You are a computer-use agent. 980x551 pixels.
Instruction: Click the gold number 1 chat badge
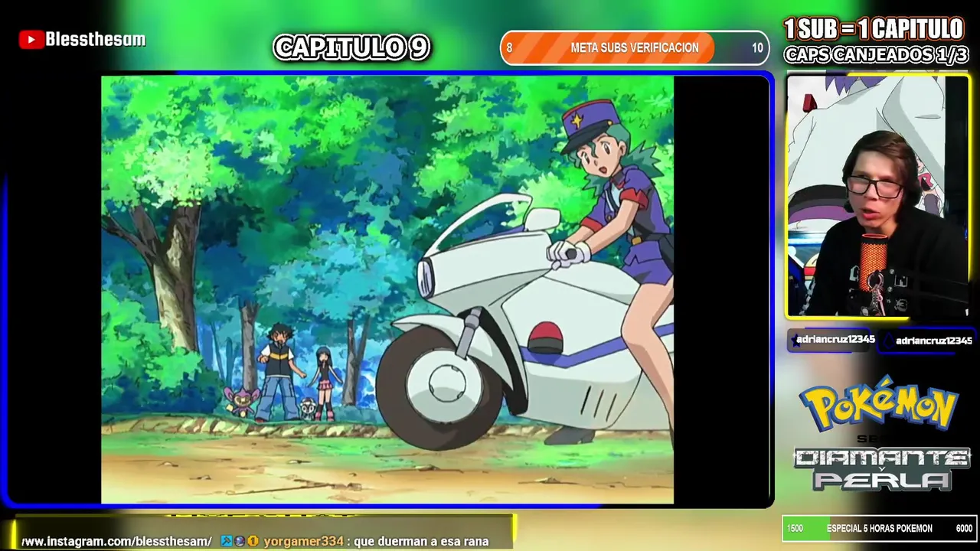tap(253, 541)
